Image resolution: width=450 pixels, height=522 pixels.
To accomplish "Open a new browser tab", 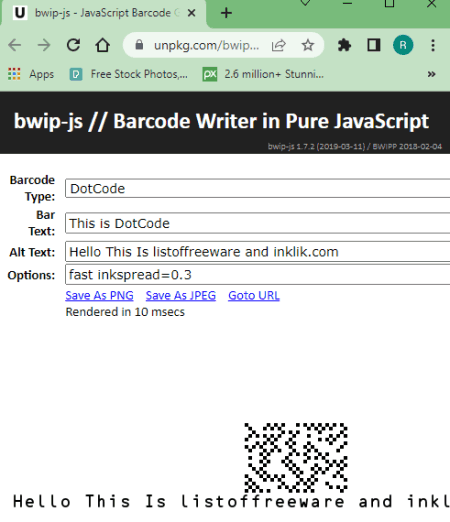I will tap(226, 13).
